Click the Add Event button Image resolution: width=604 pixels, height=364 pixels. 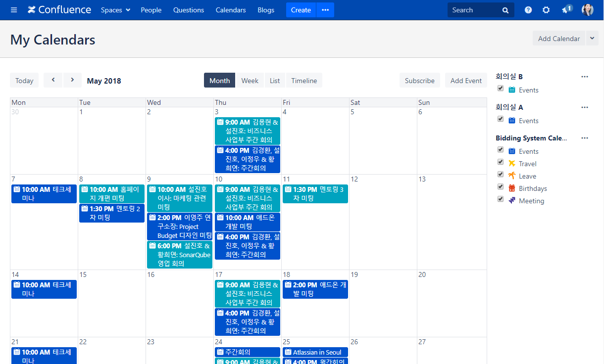[x=466, y=81]
